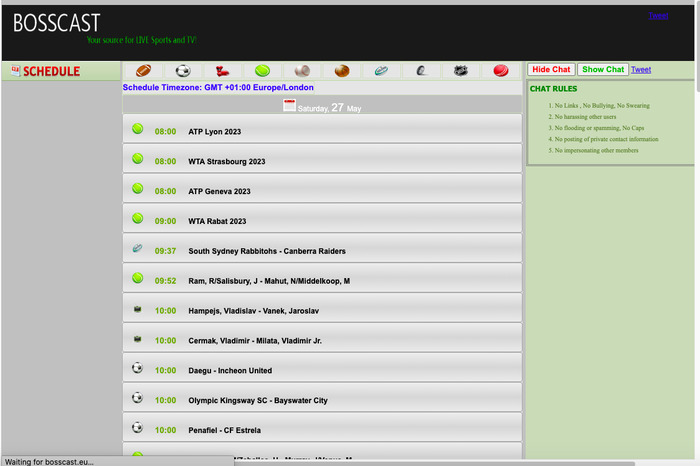Select the motorsport tire filter icon

421,71
